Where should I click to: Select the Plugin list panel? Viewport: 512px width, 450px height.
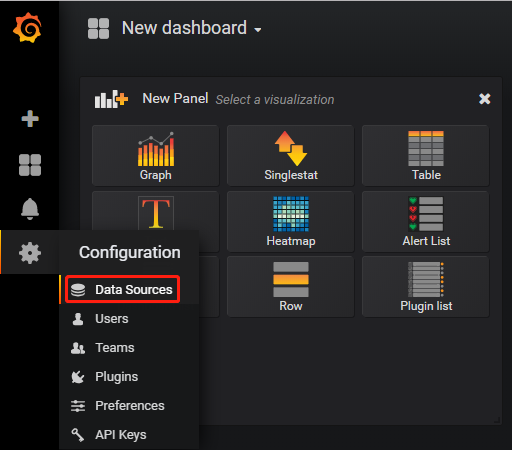[x=426, y=287]
